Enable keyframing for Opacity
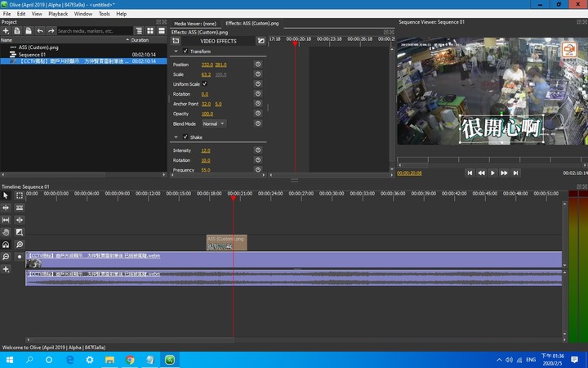Screen dimensions: 588x368 pos(258,114)
